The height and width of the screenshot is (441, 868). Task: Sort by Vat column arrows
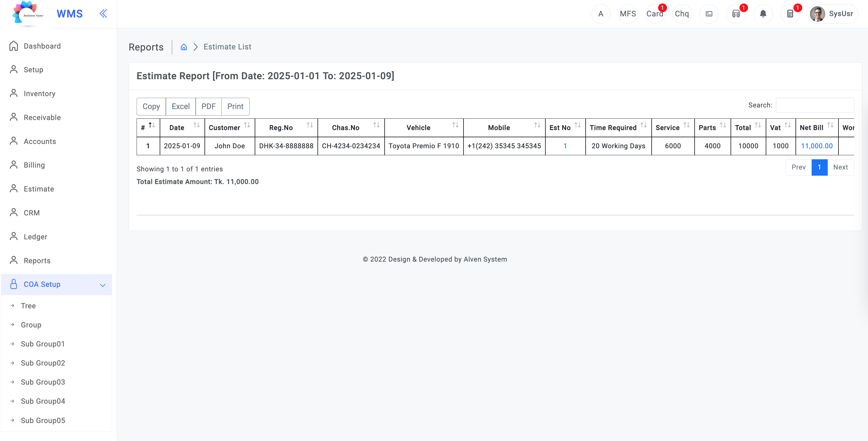click(x=787, y=125)
